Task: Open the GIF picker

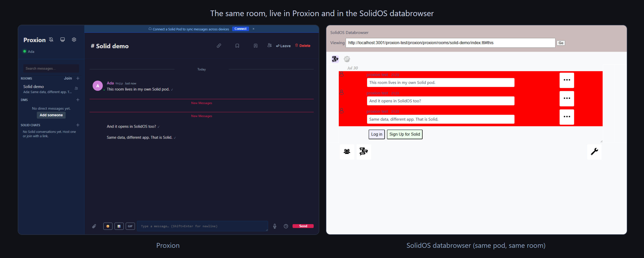Action: [130, 226]
